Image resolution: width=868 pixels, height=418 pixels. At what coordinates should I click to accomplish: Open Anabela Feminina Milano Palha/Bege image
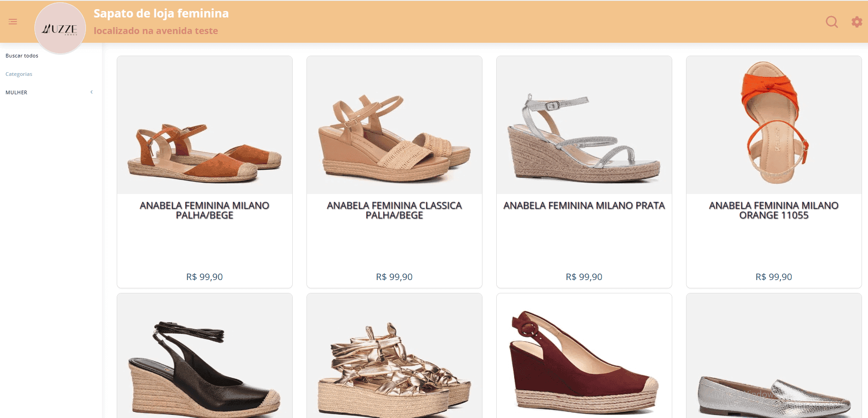pyautogui.click(x=204, y=125)
